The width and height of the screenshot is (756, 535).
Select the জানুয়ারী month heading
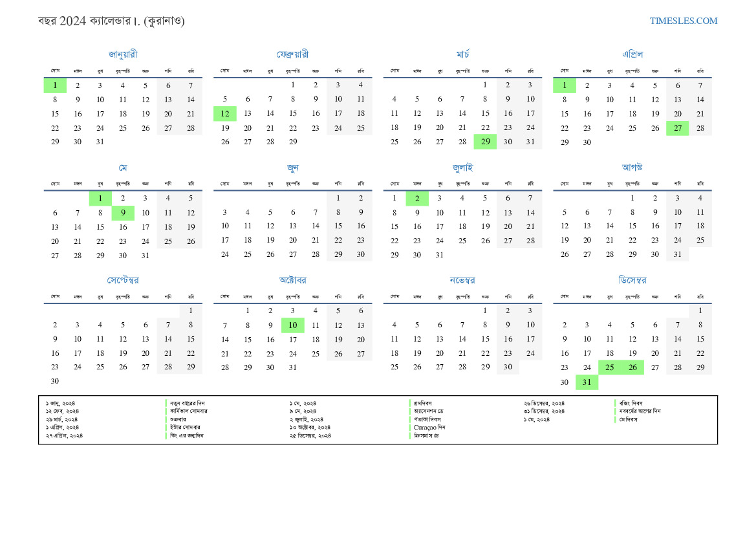pos(123,54)
